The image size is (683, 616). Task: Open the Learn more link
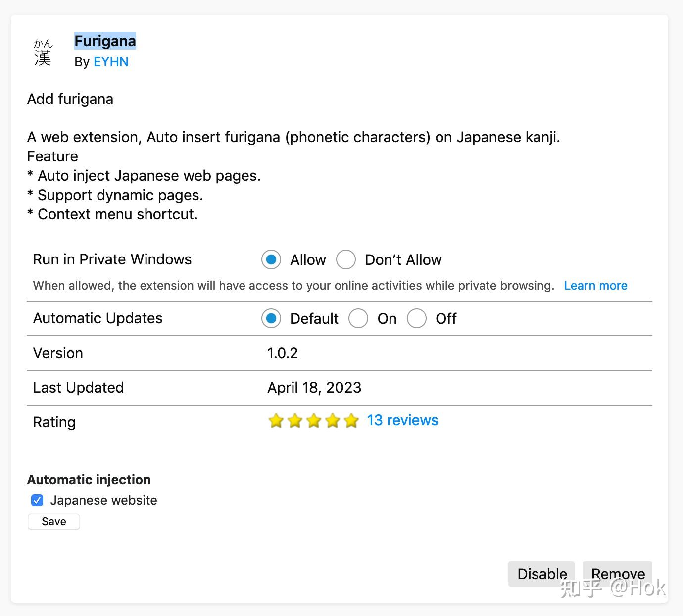coord(595,286)
